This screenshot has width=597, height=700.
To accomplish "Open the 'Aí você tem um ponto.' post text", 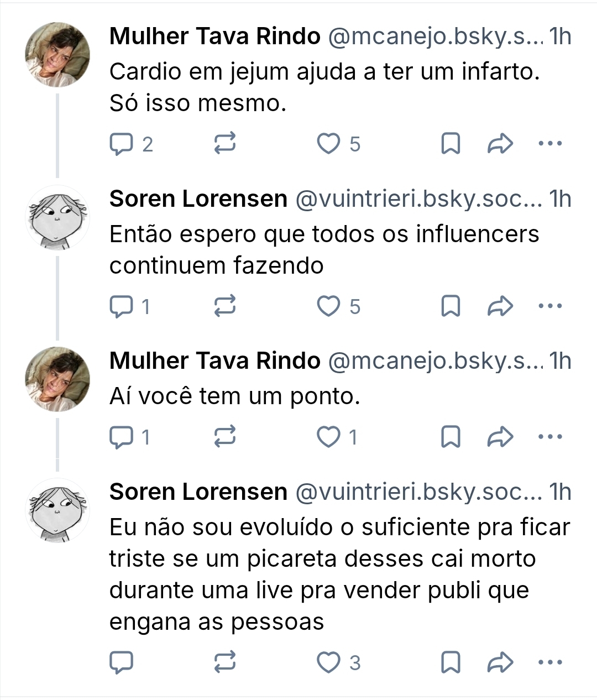I will 234,396.
